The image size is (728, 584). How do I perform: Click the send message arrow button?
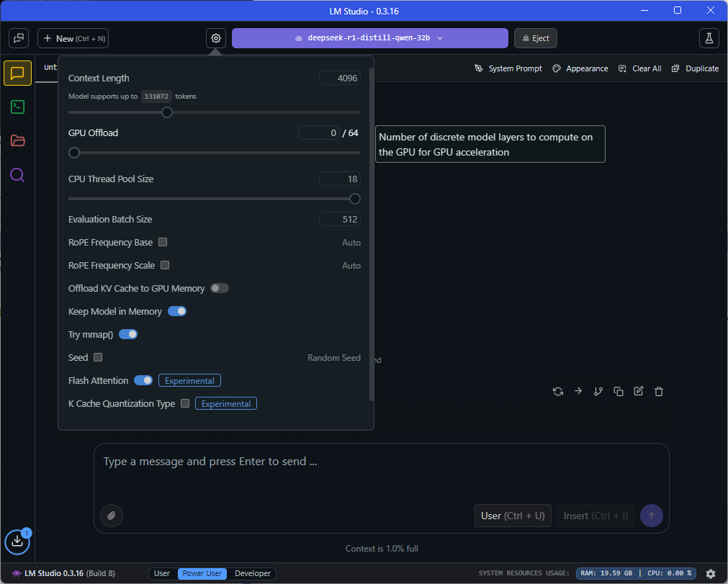(x=652, y=516)
